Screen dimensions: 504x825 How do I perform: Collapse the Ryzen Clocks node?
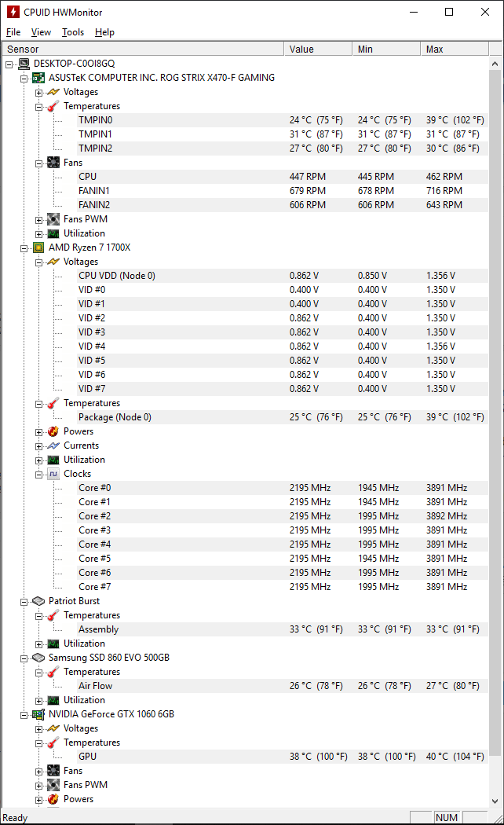pos(39,475)
